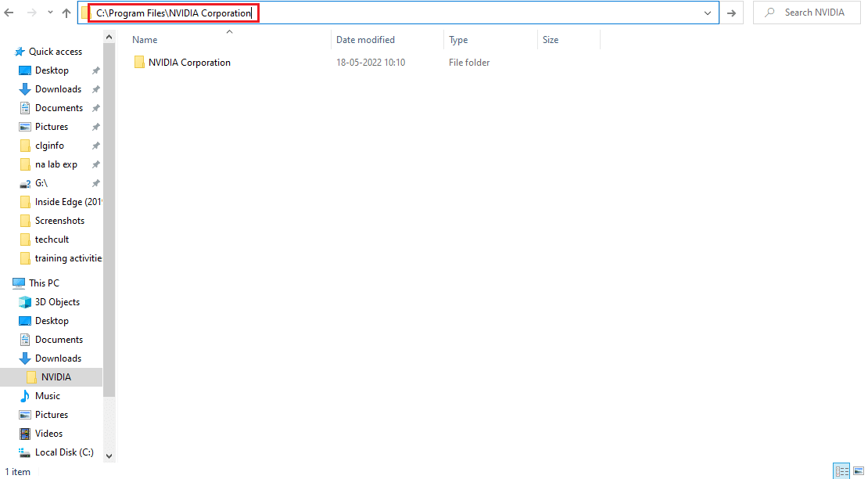Open the recent locations dropdown arrow
Image resolution: width=868 pixels, height=479 pixels.
point(50,13)
